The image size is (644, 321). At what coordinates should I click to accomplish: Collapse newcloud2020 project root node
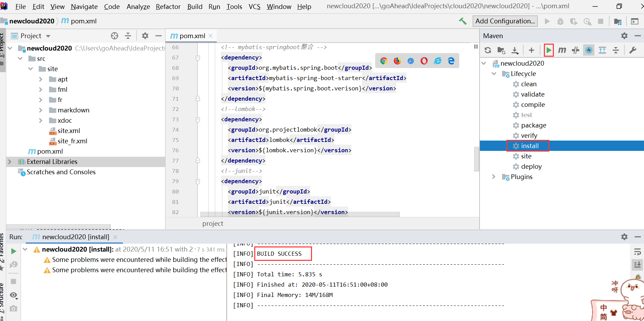coord(10,48)
